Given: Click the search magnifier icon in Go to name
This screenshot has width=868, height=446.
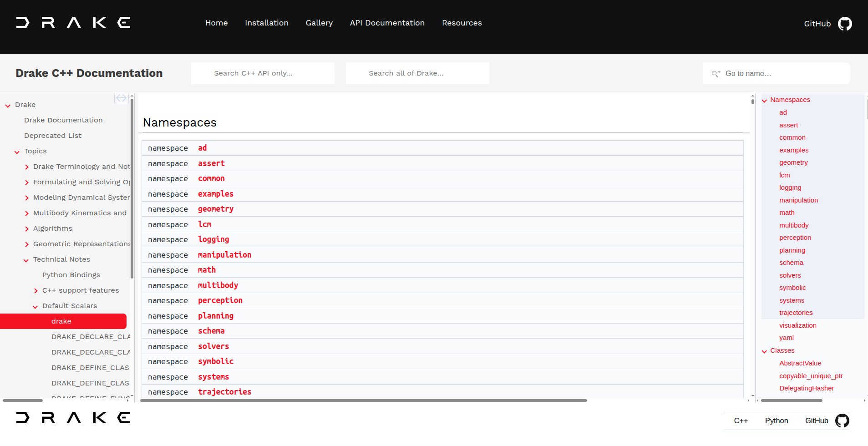Looking at the screenshot, I should [716, 74].
